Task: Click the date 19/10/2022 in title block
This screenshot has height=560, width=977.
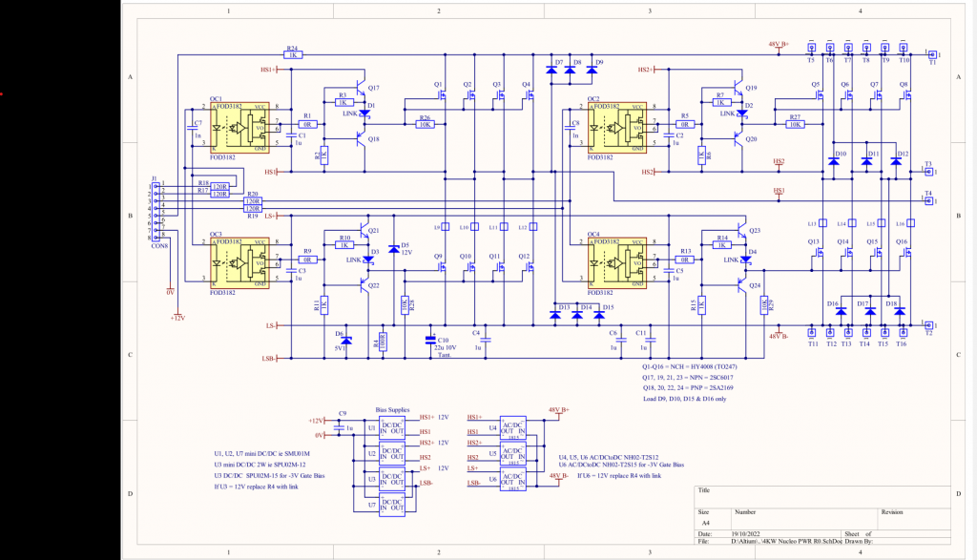Action: pyautogui.click(x=749, y=534)
